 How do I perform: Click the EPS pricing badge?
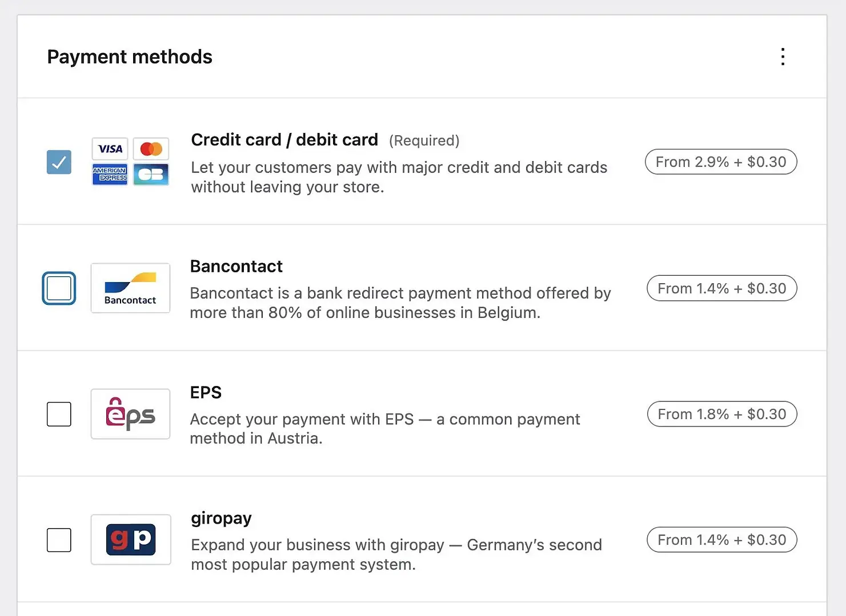tap(721, 414)
